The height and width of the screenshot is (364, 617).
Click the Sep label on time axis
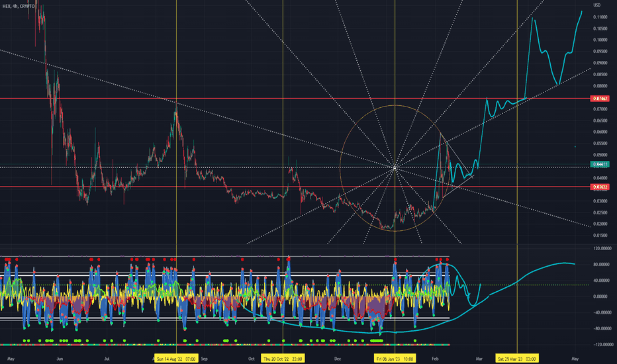(204, 359)
